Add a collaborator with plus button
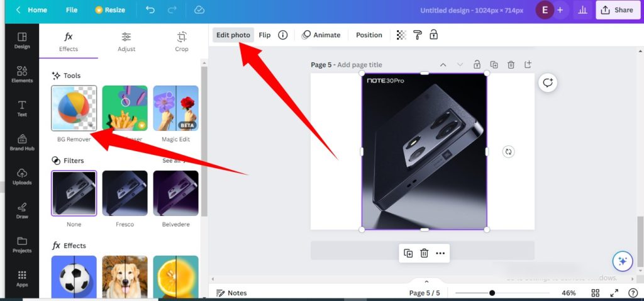The image size is (644, 301). (560, 10)
